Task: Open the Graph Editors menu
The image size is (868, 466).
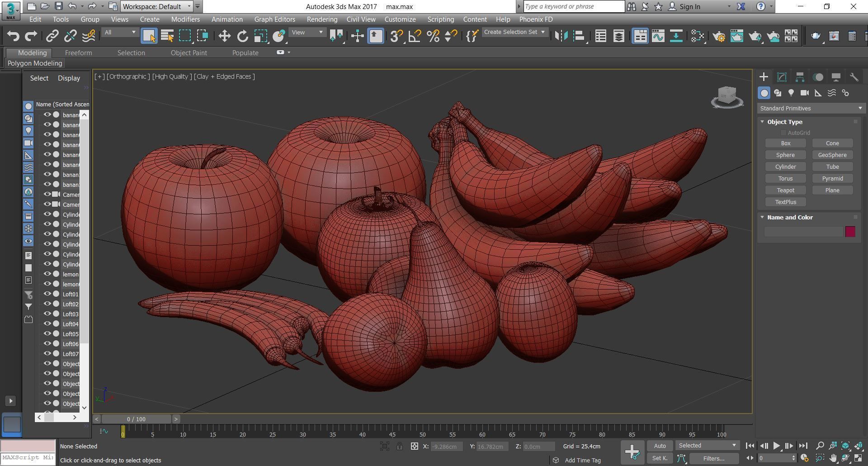Action: point(274,19)
